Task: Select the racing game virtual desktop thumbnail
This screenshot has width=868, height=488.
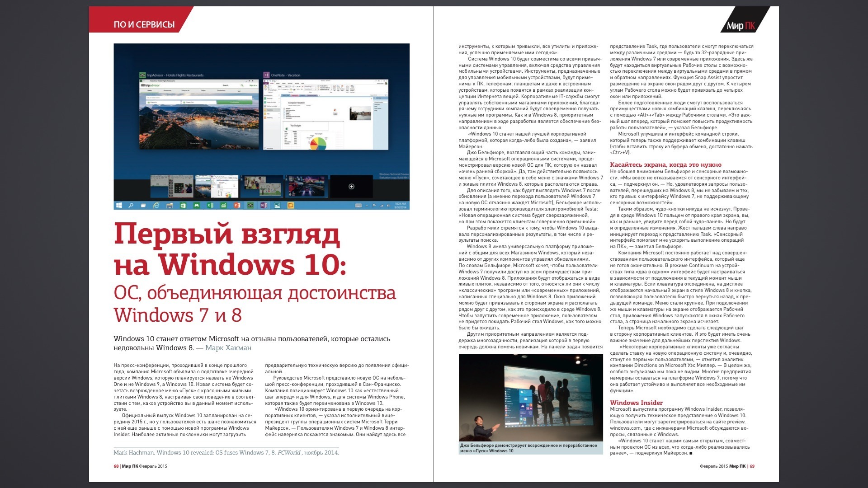Action: [x=307, y=186]
